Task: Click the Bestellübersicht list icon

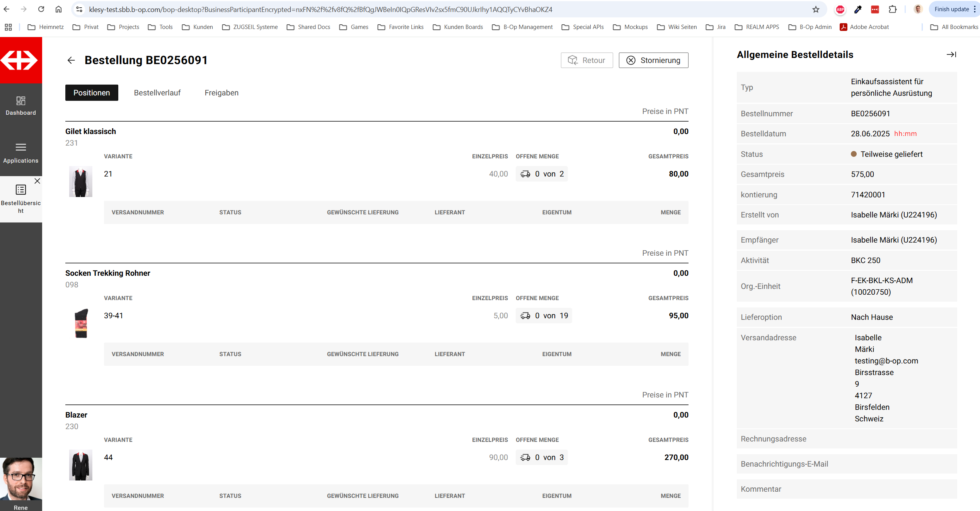Action: pos(21,190)
